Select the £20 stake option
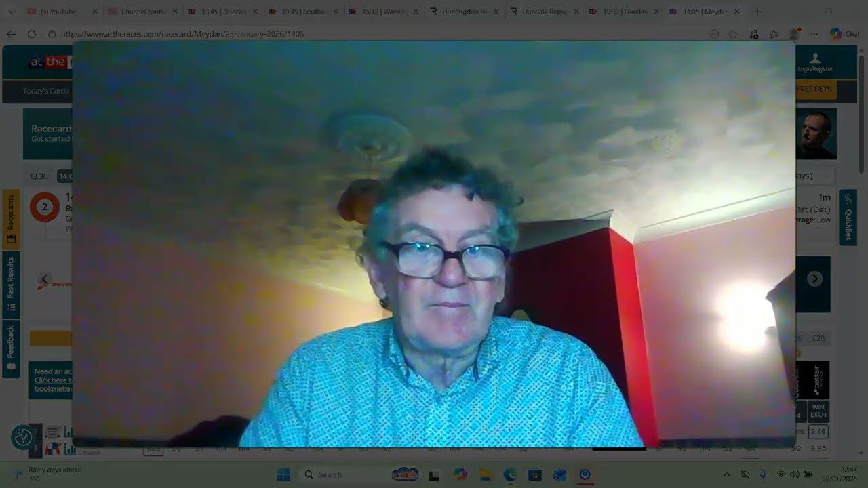Viewport: 868px width, 488px height. point(818,338)
